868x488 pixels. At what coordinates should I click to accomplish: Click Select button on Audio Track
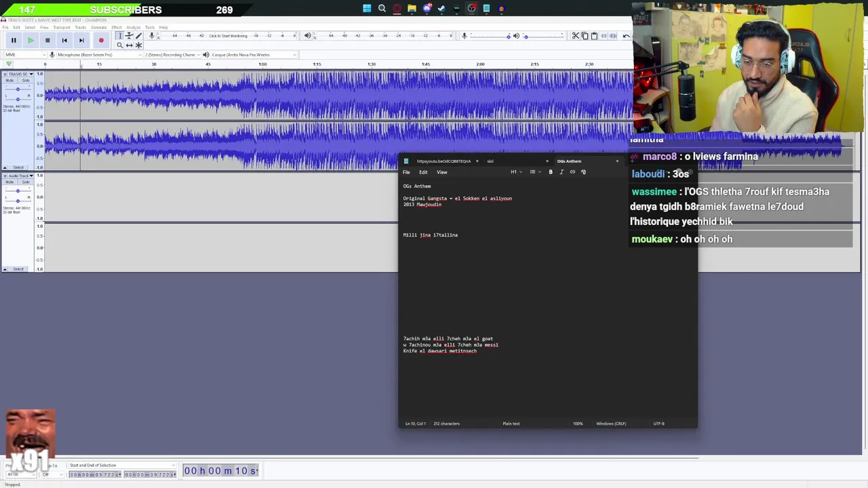[18, 269]
